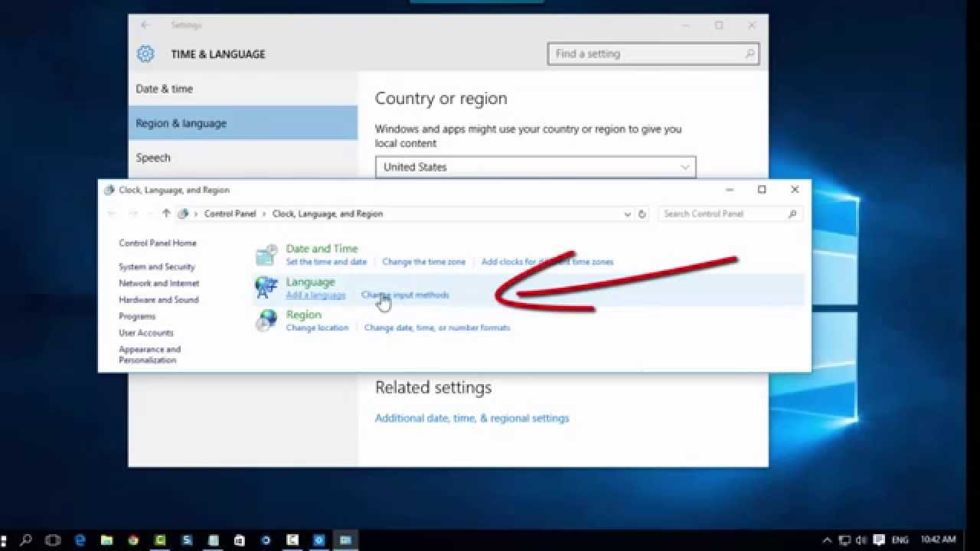
Task: Click the Language heading link
Action: click(310, 282)
